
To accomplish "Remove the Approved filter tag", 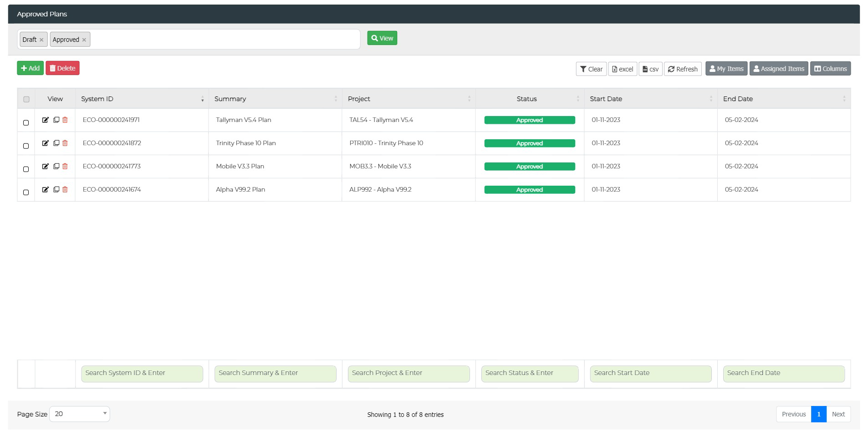I will [x=84, y=40].
